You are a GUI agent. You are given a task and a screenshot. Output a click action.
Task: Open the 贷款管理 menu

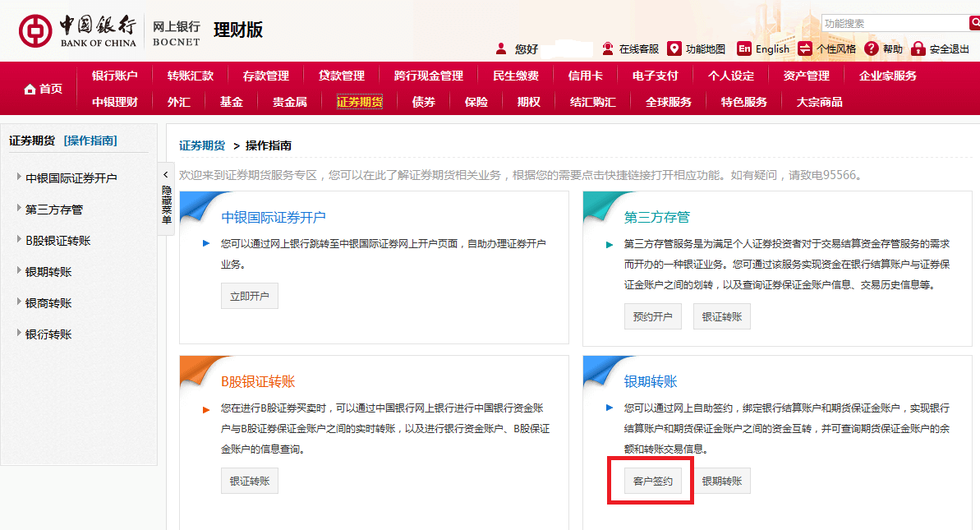(x=341, y=76)
